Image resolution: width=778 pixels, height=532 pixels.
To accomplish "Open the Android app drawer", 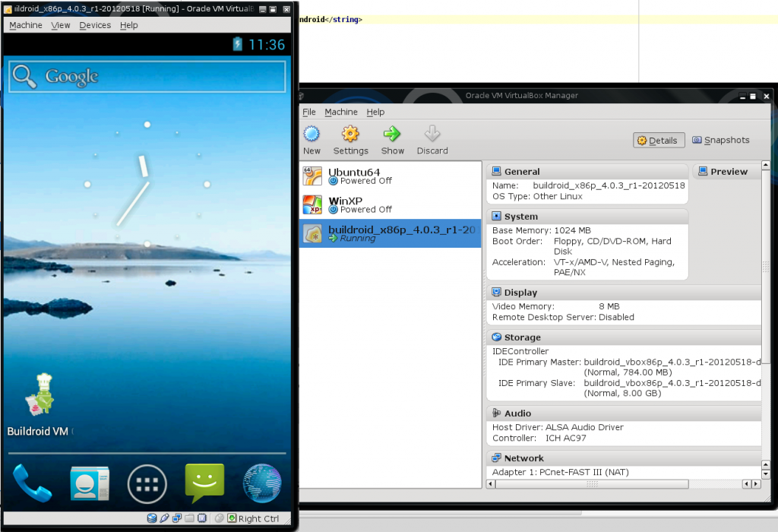I will pos(147,484).
